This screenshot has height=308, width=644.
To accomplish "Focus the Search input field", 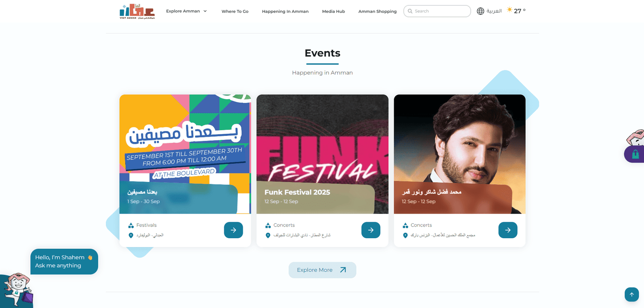I will 437,11.
